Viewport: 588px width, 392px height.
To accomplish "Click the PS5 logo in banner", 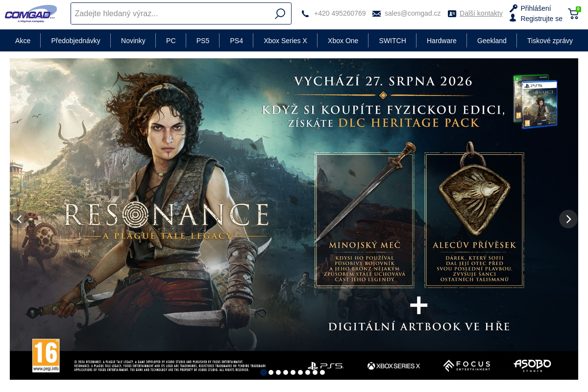I will point(325,366).
